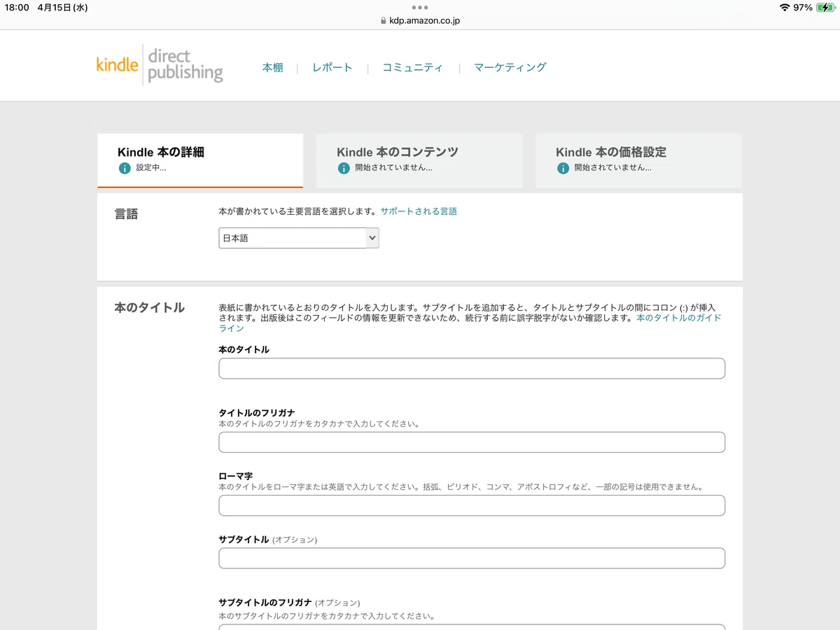This screenshot has height=630, width=840.
Task: Tap the battery indicator icon
Action: click(x=825, y=8)
